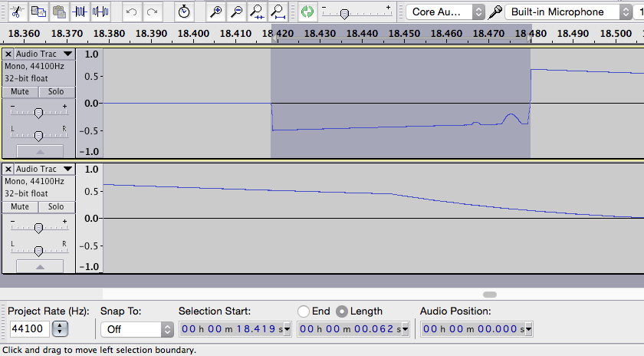This screenshot has height=356, width=644.
Task: Open the Core Audio host dropdown
Action: click(x=445, y=12)
